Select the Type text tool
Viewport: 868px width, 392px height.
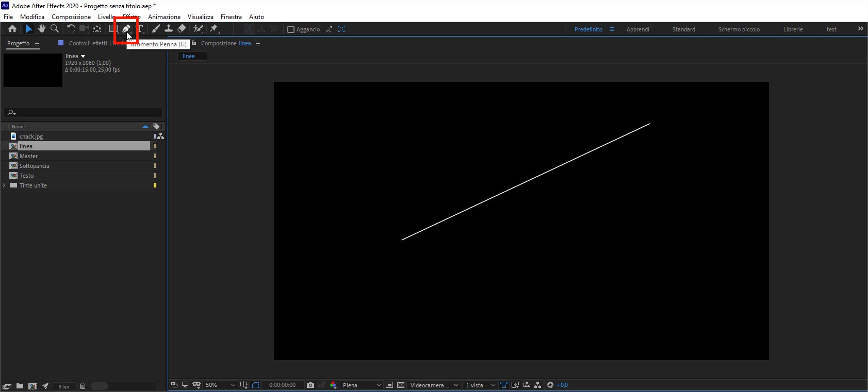140,29
